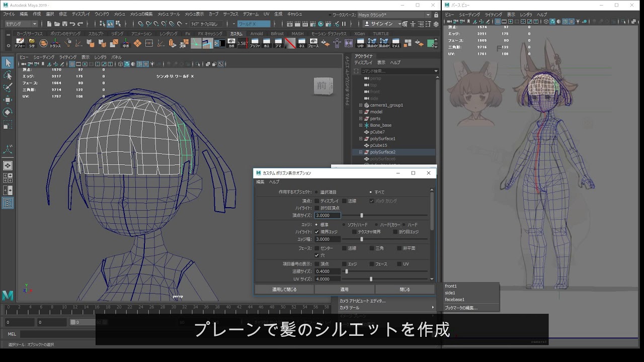Check the 三角 face checkbox
Image resolution: width=644 pixels, height=362 pixels.
371,248
